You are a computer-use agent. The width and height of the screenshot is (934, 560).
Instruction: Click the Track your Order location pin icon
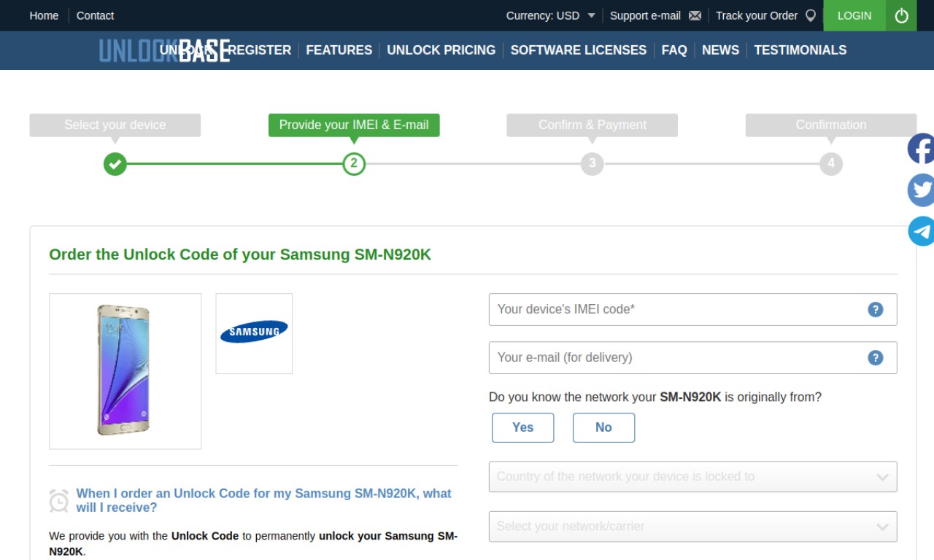[x=810, y=15]
